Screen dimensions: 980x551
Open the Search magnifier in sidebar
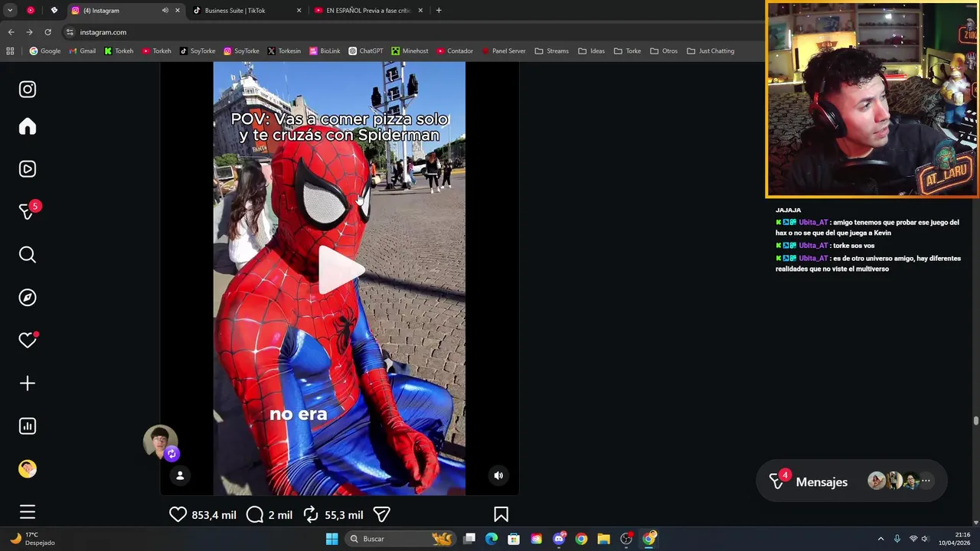(28, 255)
